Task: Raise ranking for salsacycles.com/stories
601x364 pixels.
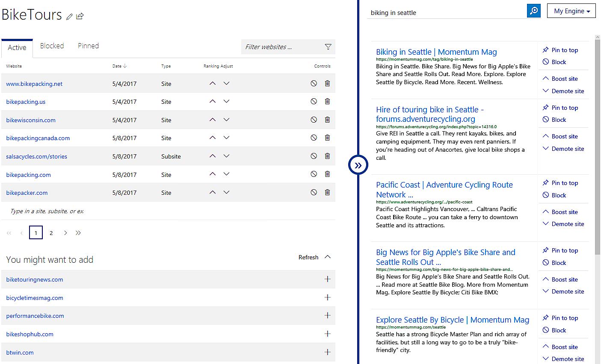Action: (213, 156)
